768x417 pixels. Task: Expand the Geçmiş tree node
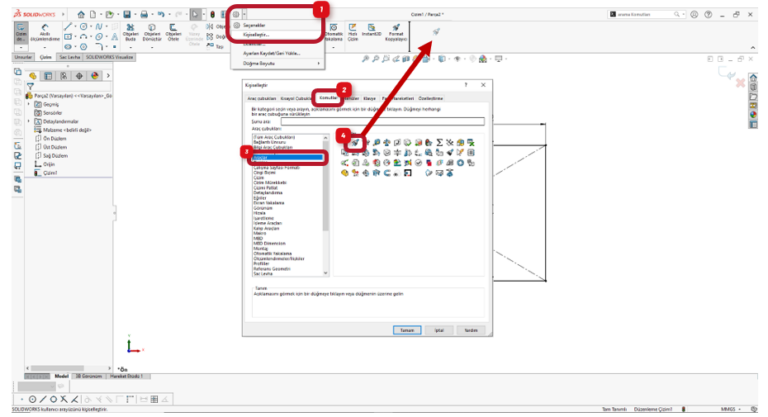tap(28, 104)
